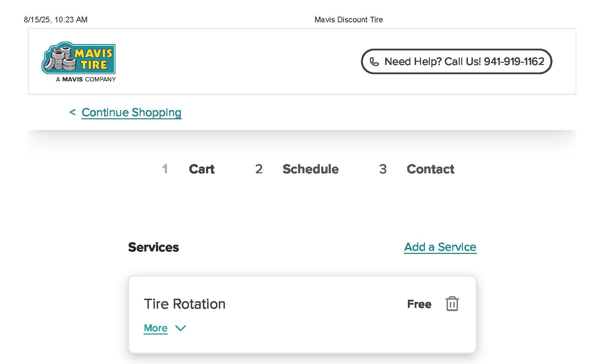Click step number 3
The height and width of the screenshot is (364, 604).
coord(383,169)
